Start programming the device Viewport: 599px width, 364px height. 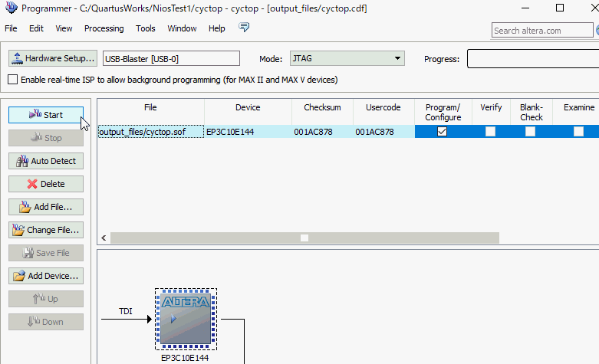(46, 115)
